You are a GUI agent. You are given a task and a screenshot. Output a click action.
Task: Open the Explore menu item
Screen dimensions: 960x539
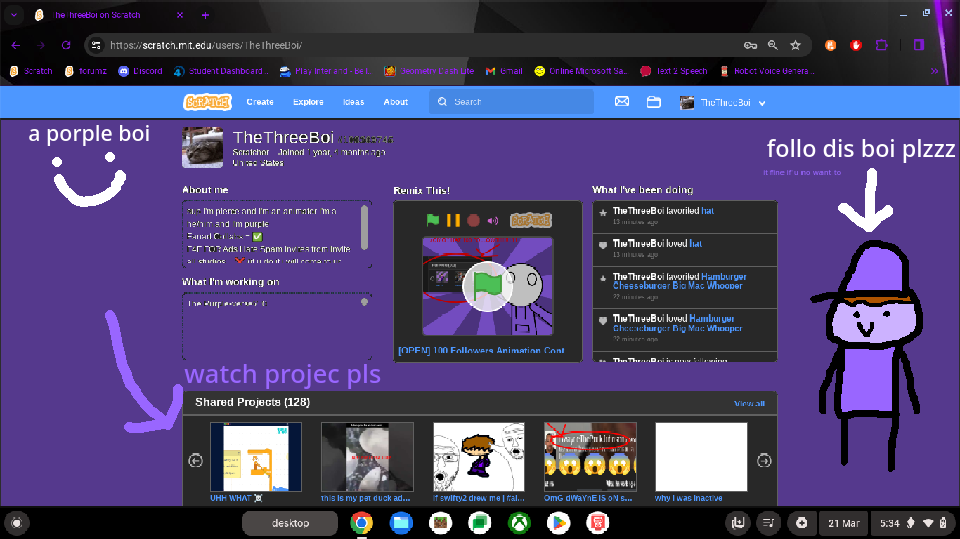click(x=308, y=102)
